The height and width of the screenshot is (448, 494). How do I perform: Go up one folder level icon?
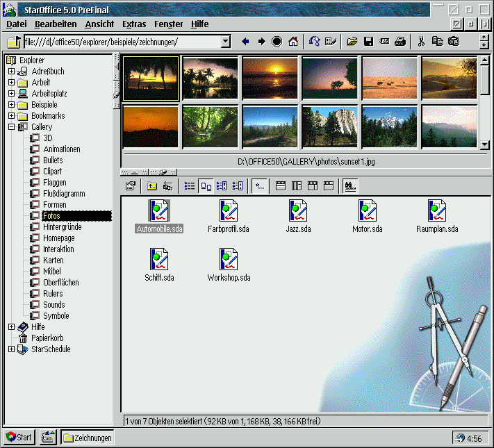point(152,186)
